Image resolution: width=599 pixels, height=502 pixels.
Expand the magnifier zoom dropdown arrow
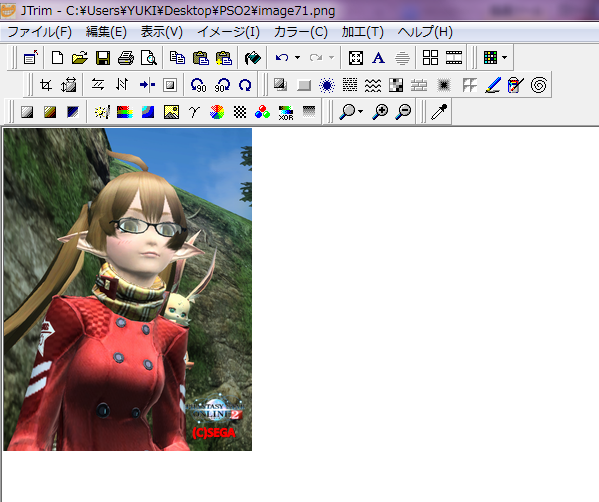point(360,112)
